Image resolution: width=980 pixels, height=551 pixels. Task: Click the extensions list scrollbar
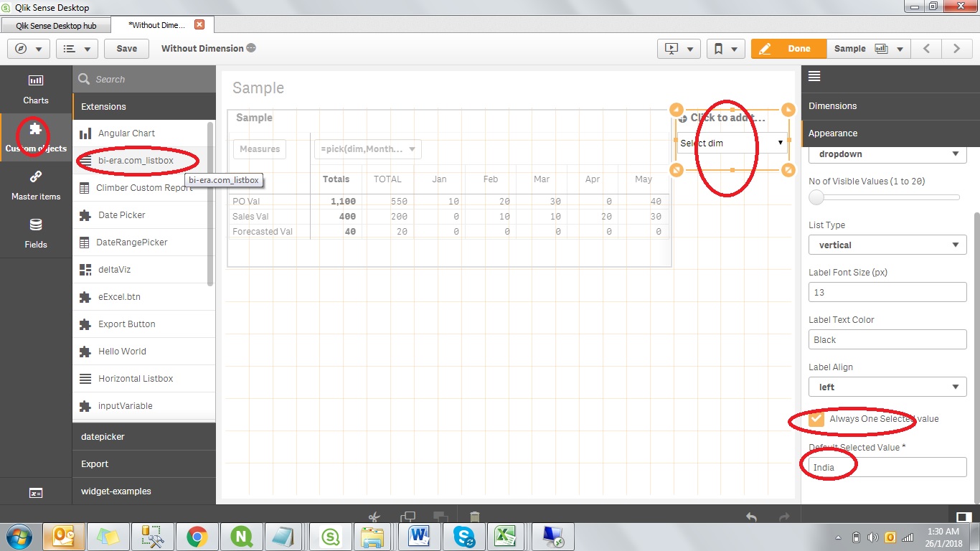[x=211, y=204]
